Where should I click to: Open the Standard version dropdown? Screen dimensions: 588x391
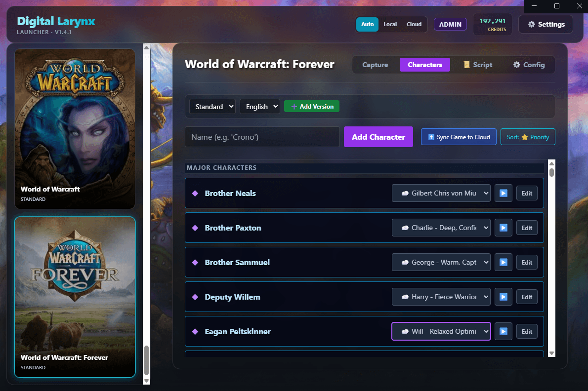coord(212,107)
